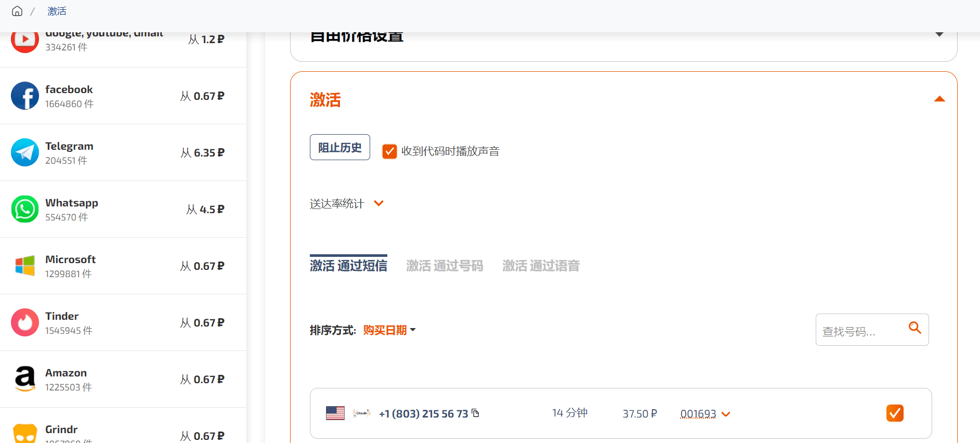This screenshot has height=443, width=980.
Task: Focus the 查找号码 search field
Action: [860, 331]
